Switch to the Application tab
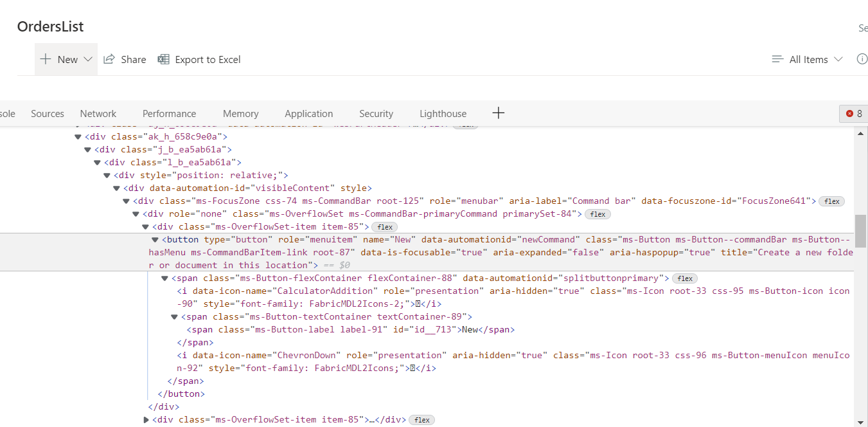Screen dimensions: 868x427 pyautogui.click(x=308, y=113)
